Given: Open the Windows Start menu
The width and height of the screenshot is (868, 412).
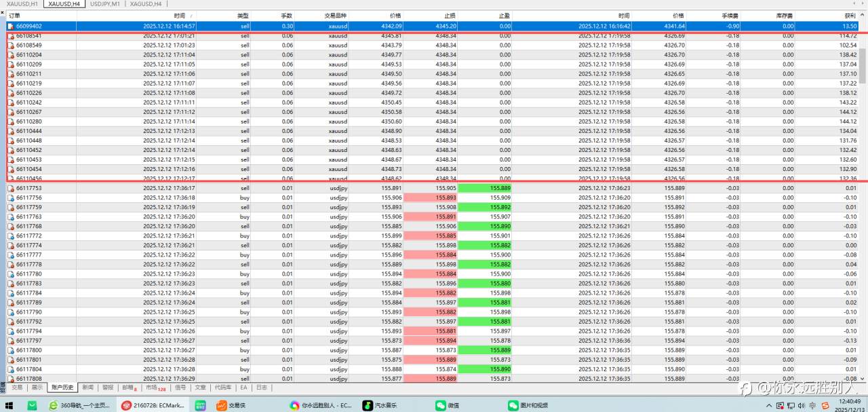Looking at the screenshot, I should click(x=9, y=405).
